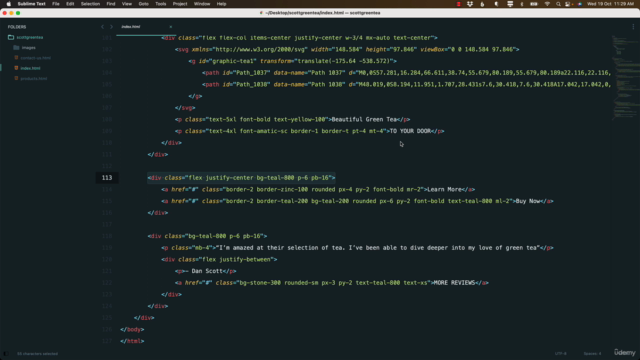The width and height of the screenshot is (640, 360).
Task: Open Spotlight search in the menu bar
Action: [558, 4]
